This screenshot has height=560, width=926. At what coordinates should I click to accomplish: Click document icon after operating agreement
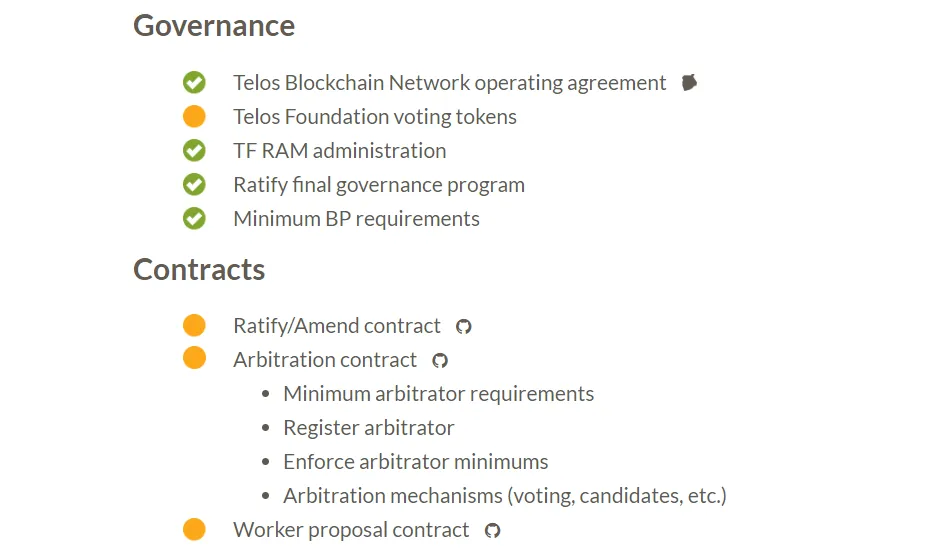(689, 82)
